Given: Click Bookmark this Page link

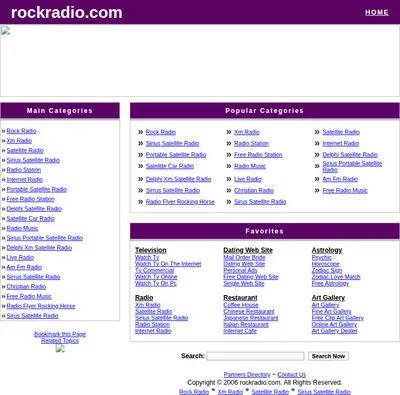Looking at the screenshot, I should 60,334.
